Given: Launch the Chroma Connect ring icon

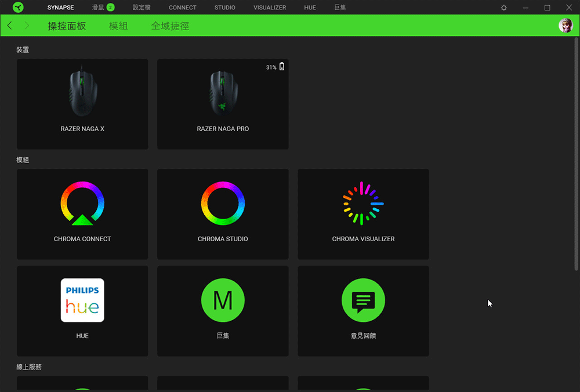Looking at the screenshot, I should tap(82, 204).
